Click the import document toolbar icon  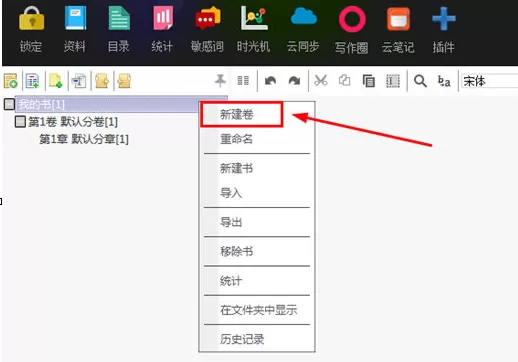click(79, 81)
